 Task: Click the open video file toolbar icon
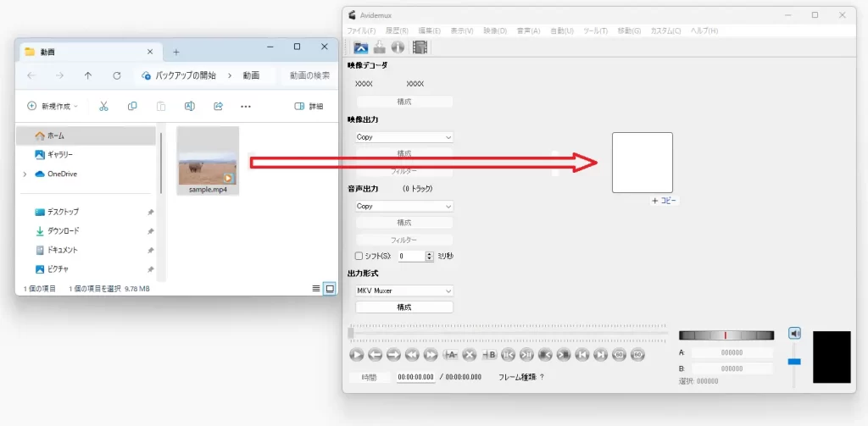[x=361, y=47]
